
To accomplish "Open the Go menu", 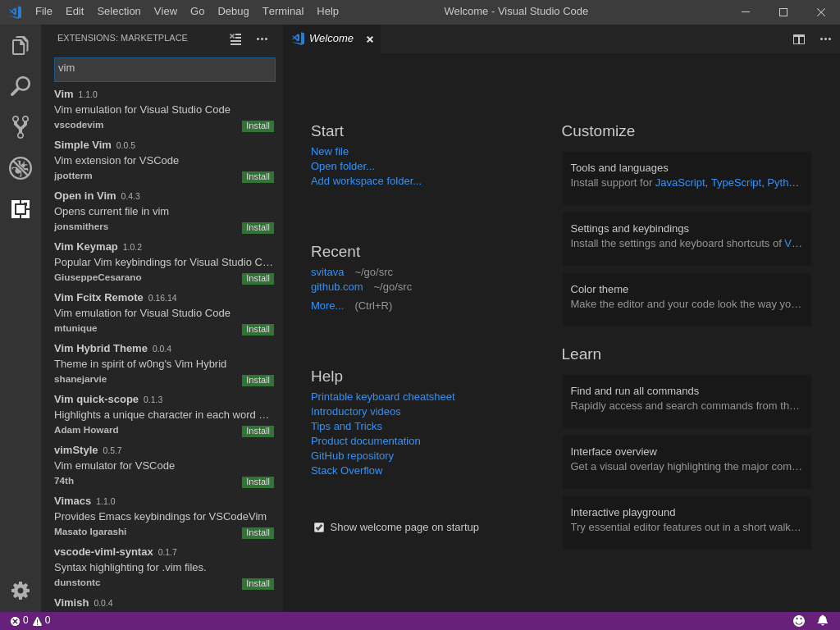I will tap(197, 11).
